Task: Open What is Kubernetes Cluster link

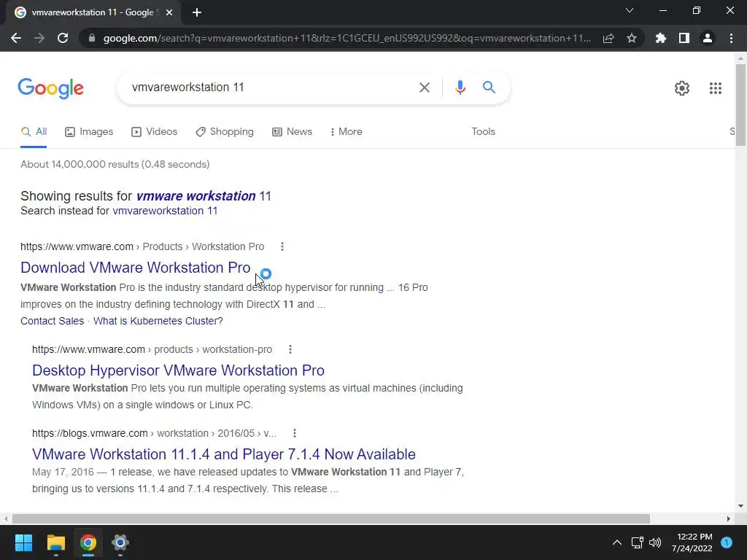Action: click(x=158, y=322)
